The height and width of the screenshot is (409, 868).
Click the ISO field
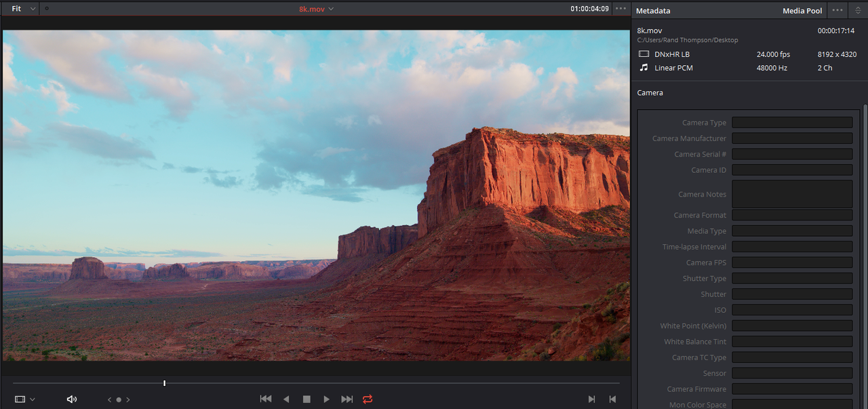792,310
